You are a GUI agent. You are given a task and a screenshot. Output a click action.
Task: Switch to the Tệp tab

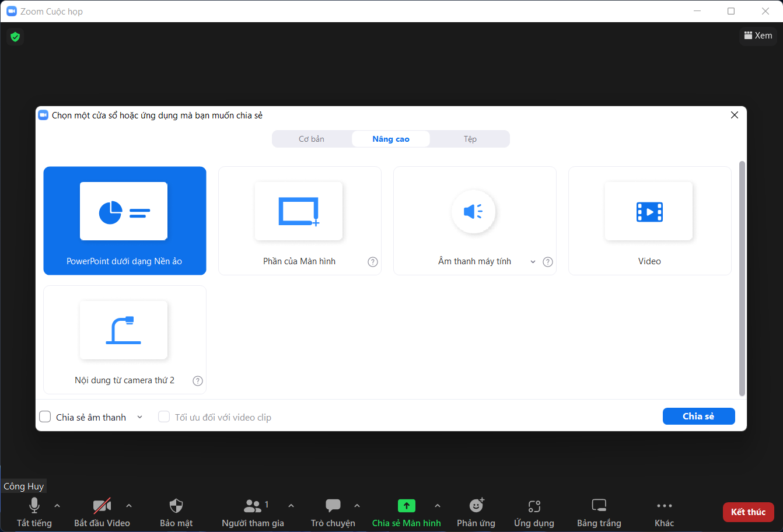tap(469, 139)
